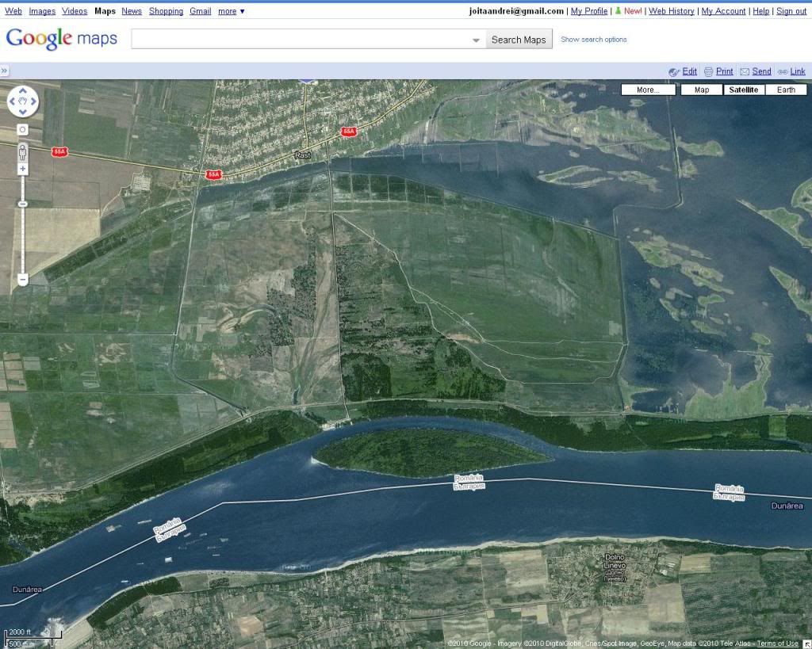Viewport: 812px width, 649px height.
Task: Click the Print link
Action: click(x=725, y=71)
